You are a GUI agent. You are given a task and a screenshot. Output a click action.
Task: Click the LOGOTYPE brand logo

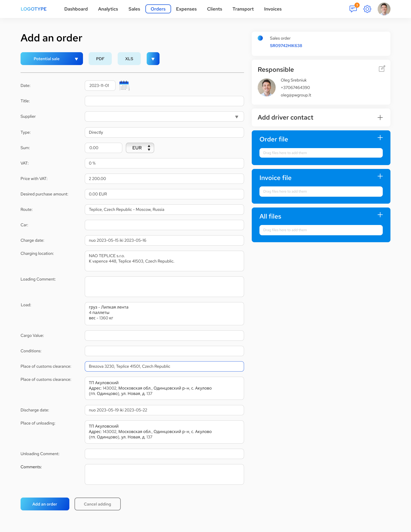(x=34, y=9)
